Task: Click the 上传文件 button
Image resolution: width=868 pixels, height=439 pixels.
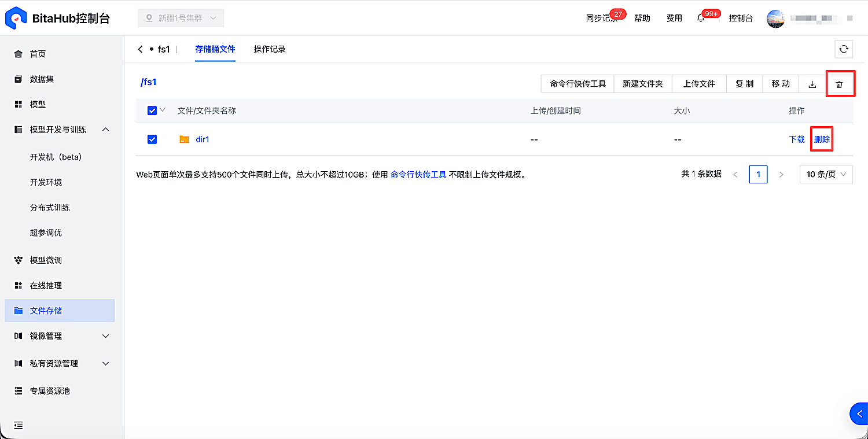Action: [x=699, y=84]
